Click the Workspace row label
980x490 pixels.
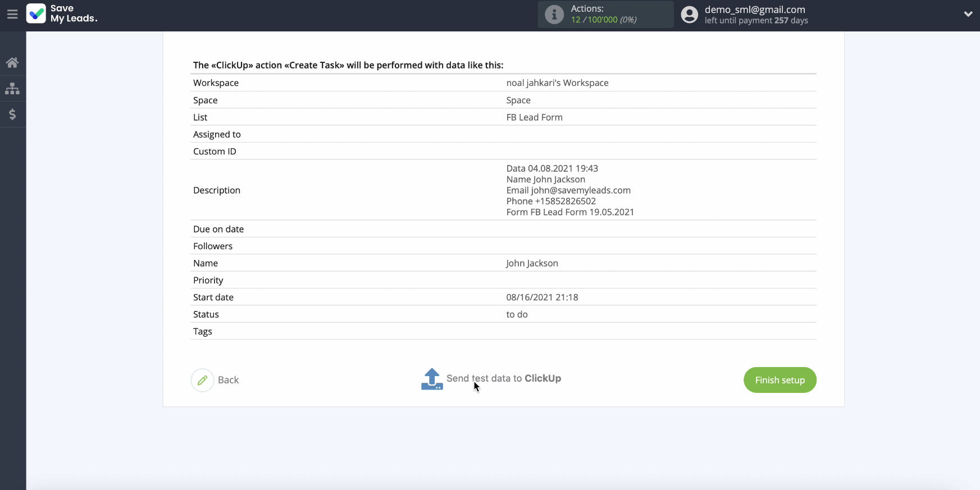coord(216,83)
